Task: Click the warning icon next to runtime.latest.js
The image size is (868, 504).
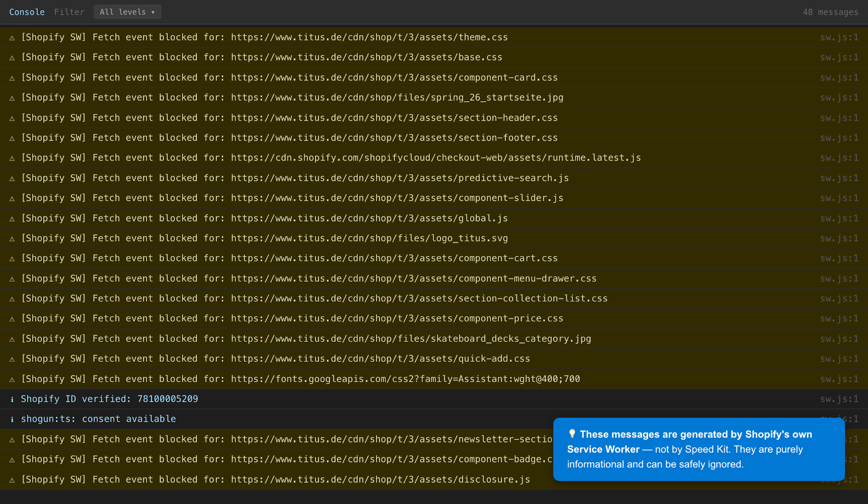Action: pos(12,158)
